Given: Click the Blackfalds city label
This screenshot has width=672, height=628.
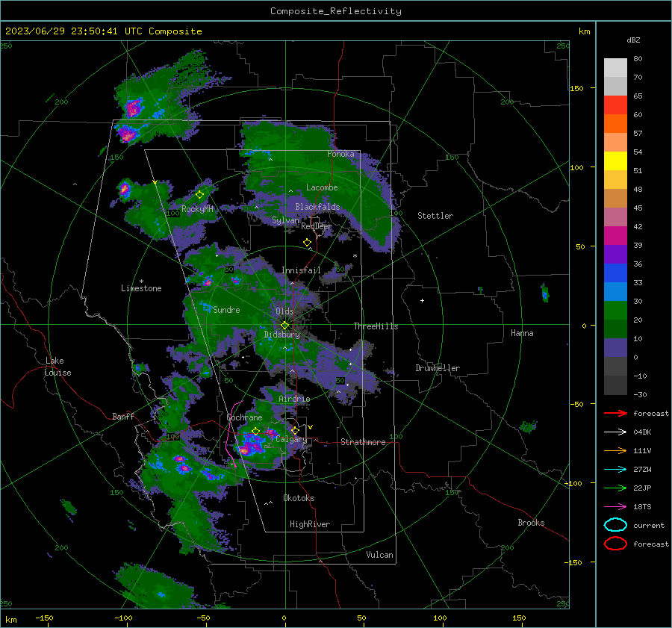Looking at the screenshot, I should (317, 207).
